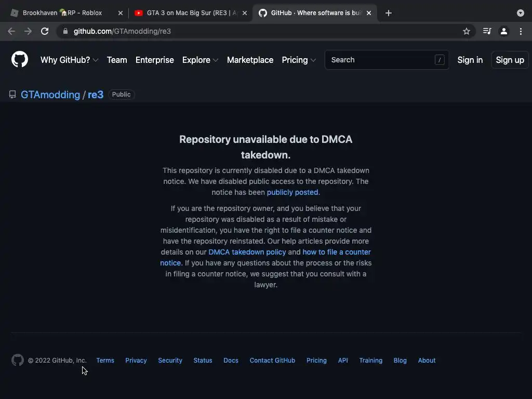Open footer Status link
This screenshot has height=399, width=532.
click(203, 361)
